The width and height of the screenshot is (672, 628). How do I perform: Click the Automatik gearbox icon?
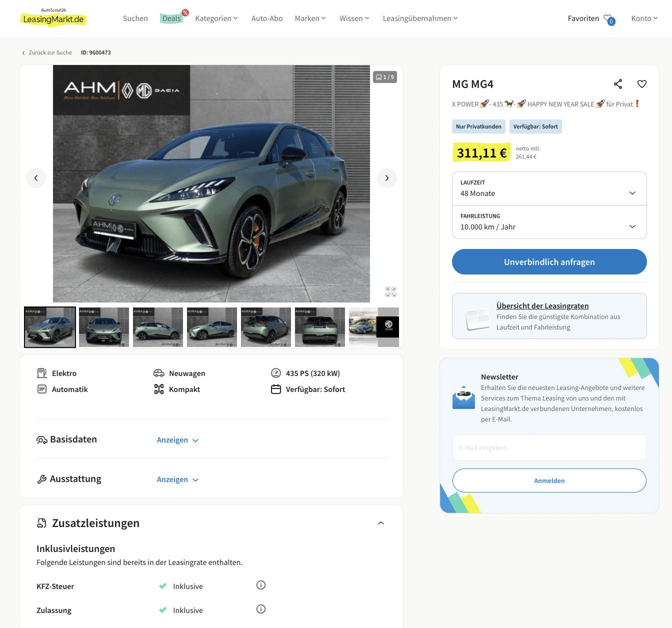point(42,389)
